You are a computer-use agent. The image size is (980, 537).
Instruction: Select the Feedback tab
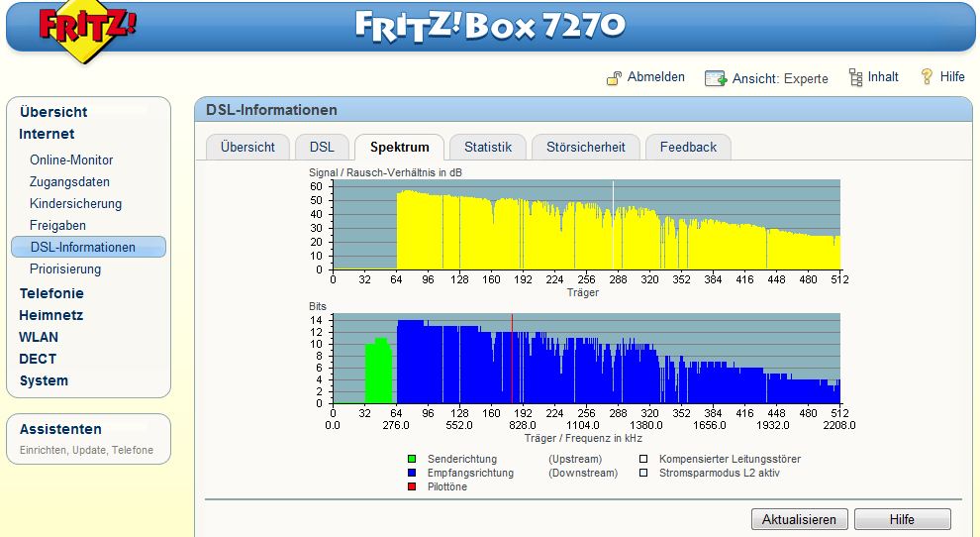click(x=688, y=147)
